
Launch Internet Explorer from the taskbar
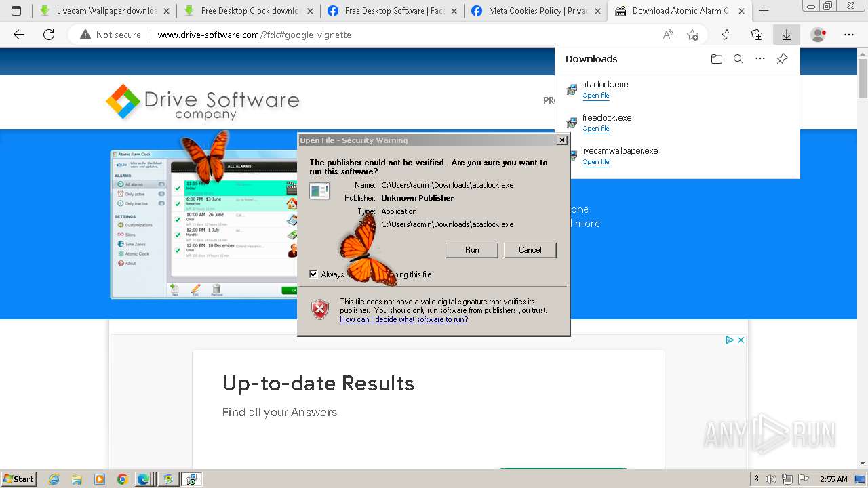click(x=54, y=479)
